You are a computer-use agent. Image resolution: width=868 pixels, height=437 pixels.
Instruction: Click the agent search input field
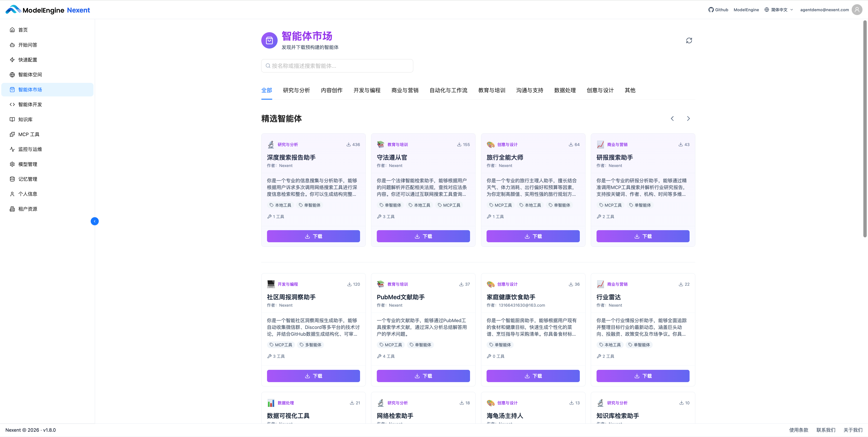coord(337,66)
